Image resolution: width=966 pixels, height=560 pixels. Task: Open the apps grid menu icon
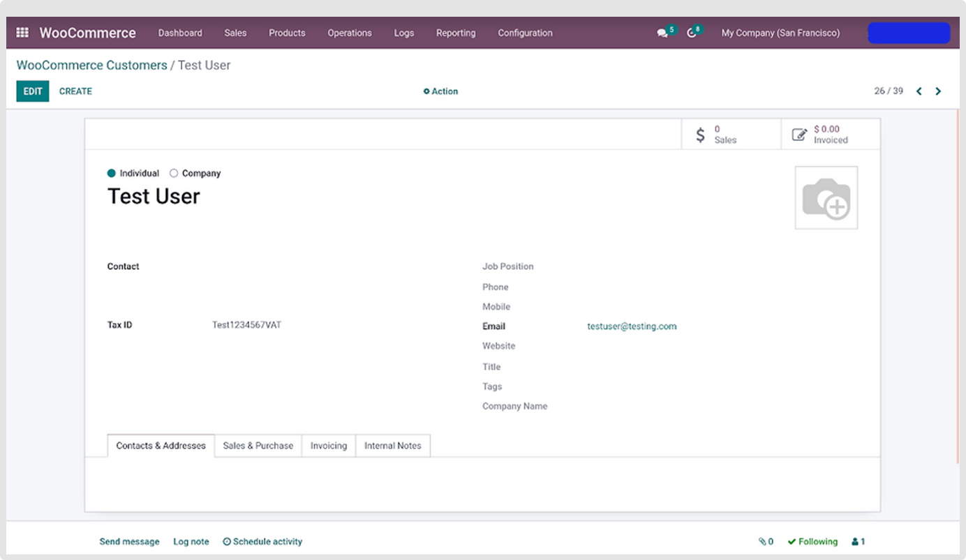pos(22,33)
